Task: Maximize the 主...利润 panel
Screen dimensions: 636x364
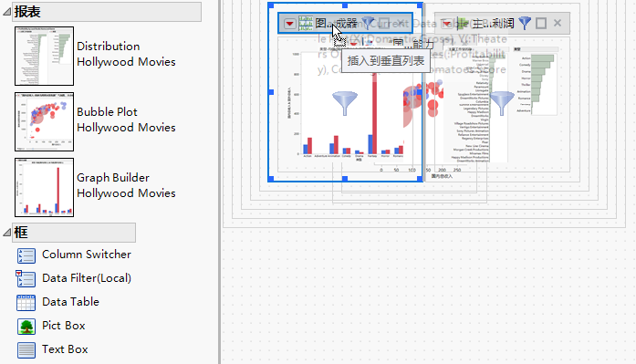Action: [541, 23]
